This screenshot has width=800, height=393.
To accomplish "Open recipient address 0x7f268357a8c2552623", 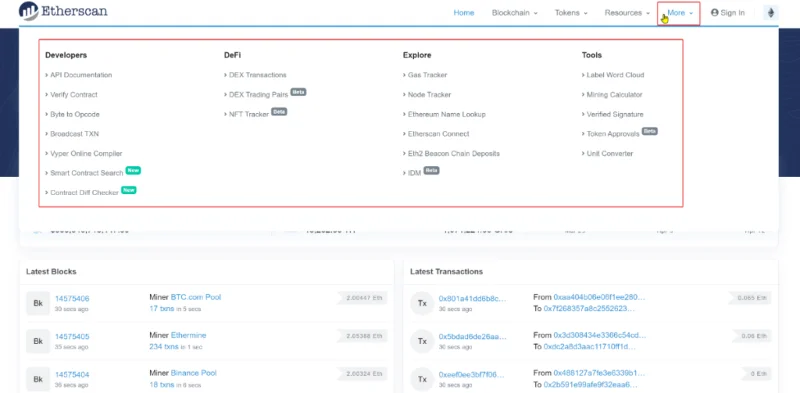I will (x=589, y=308).
